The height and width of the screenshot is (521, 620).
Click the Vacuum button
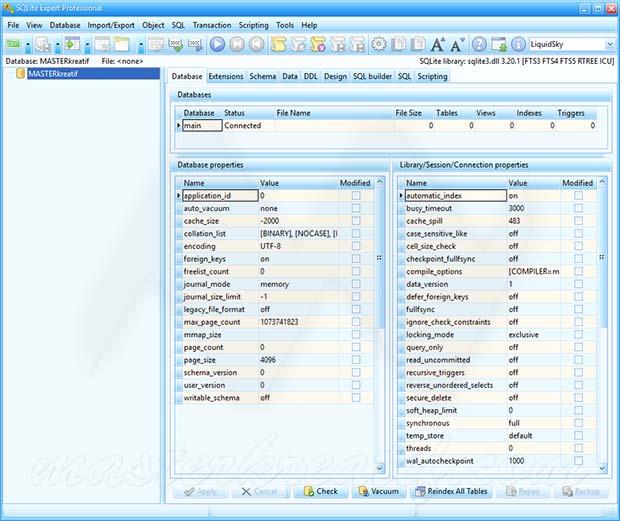pos(379,491)
